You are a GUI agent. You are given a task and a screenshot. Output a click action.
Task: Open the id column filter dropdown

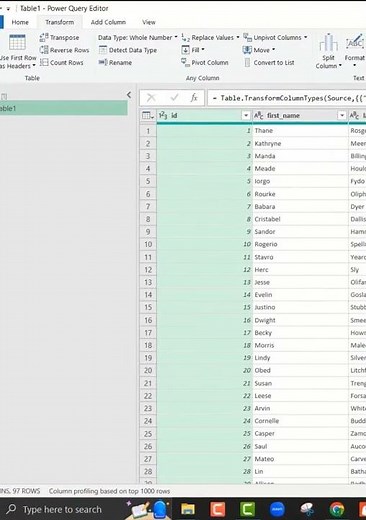pos(246,115)
